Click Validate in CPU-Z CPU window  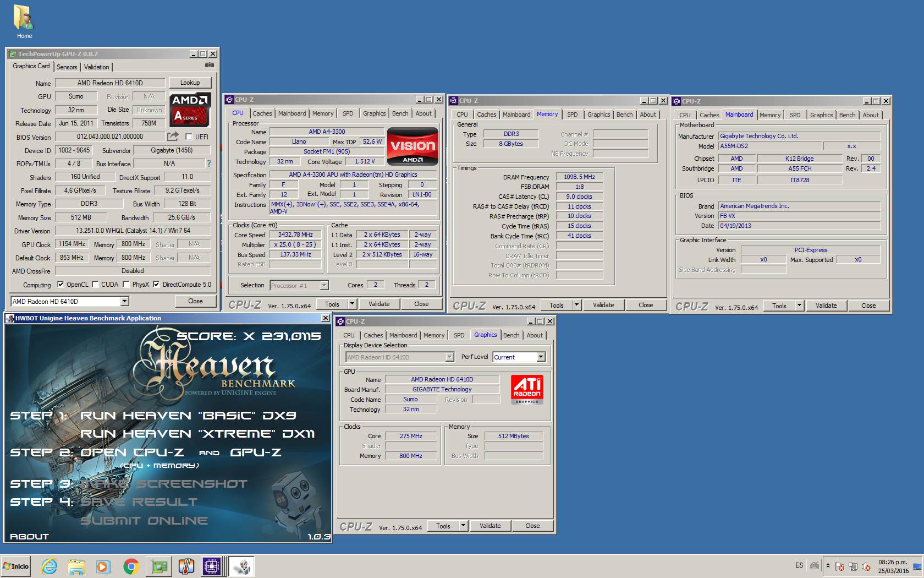[379, 304]
